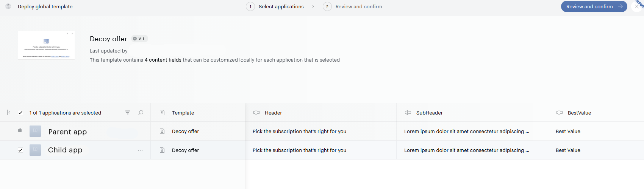Image resolution: width=644 pixels, height=189 pixels.
Task: Uncheck the Child app checkbox
Action: (20, 150)
